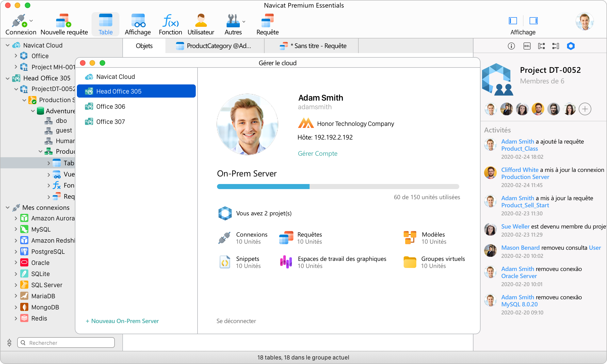The image size is (607, 364).
Task: Select the SQL Server connection icon
Action: 24,285
